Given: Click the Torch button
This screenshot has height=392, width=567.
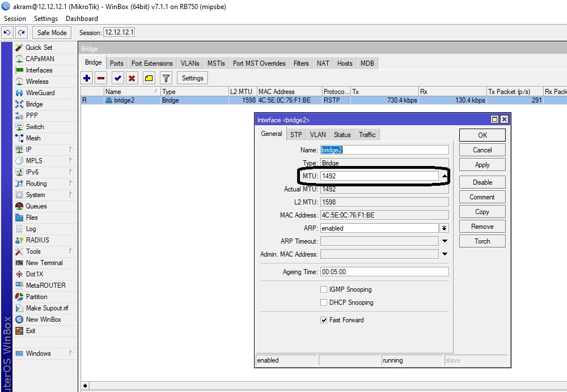Looking at the screenshot, I should tap(482, 241).
